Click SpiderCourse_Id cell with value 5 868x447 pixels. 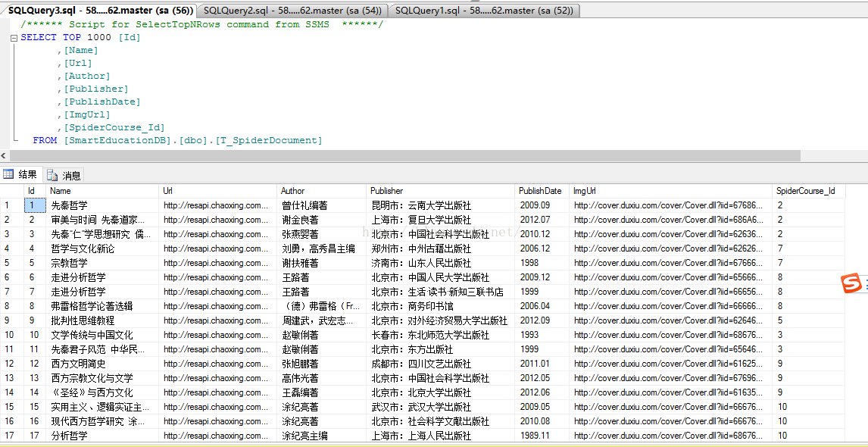(x=808, y=320)
